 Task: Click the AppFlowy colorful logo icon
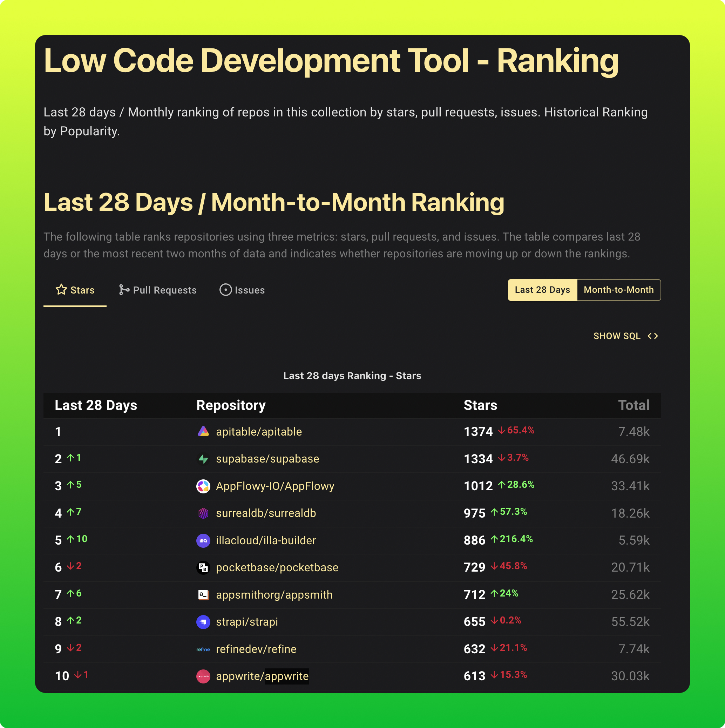click(203, 486)
